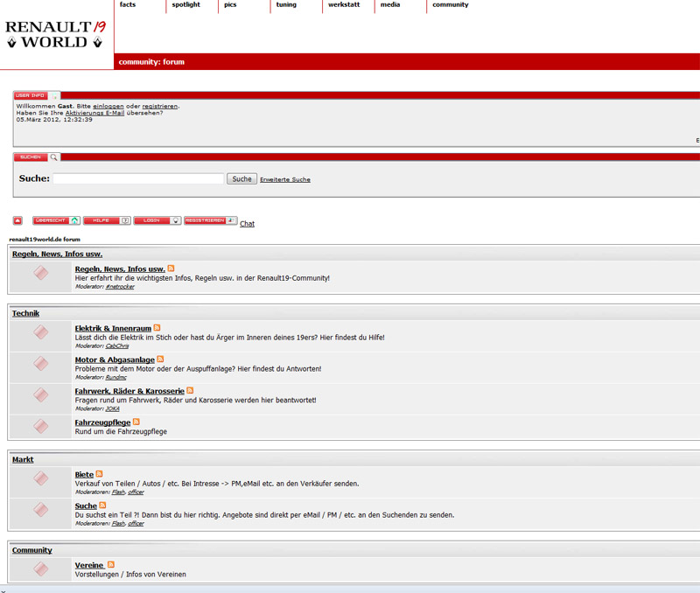Click status diamond icon for Regeln, News forum
700x593 pixels.
(x=40, y=273)
